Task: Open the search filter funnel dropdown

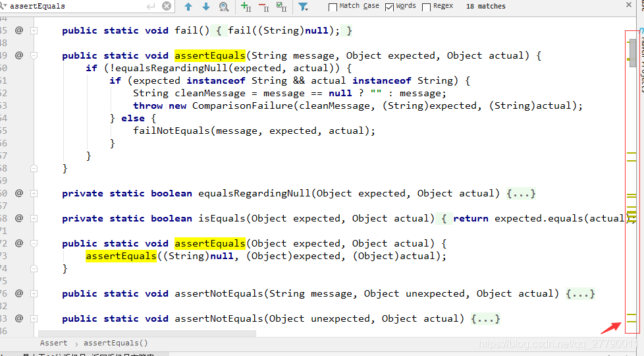Action: 303,7
